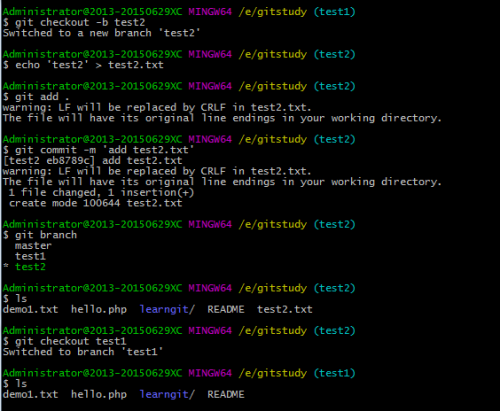
Task: Select the 'create mode 100644 test2.txt' line
Action: coord(96,203)
